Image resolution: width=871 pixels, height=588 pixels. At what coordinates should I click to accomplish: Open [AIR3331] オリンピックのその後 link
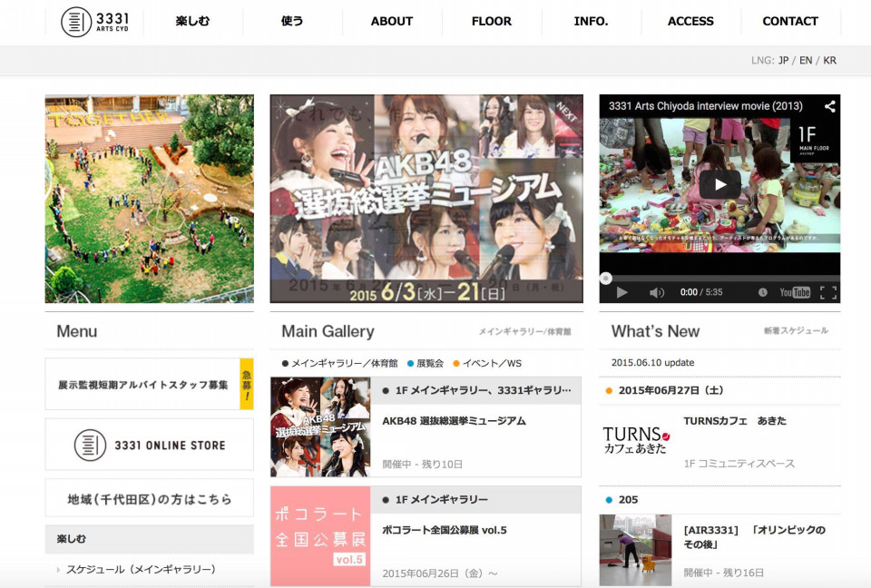point(754,537)
